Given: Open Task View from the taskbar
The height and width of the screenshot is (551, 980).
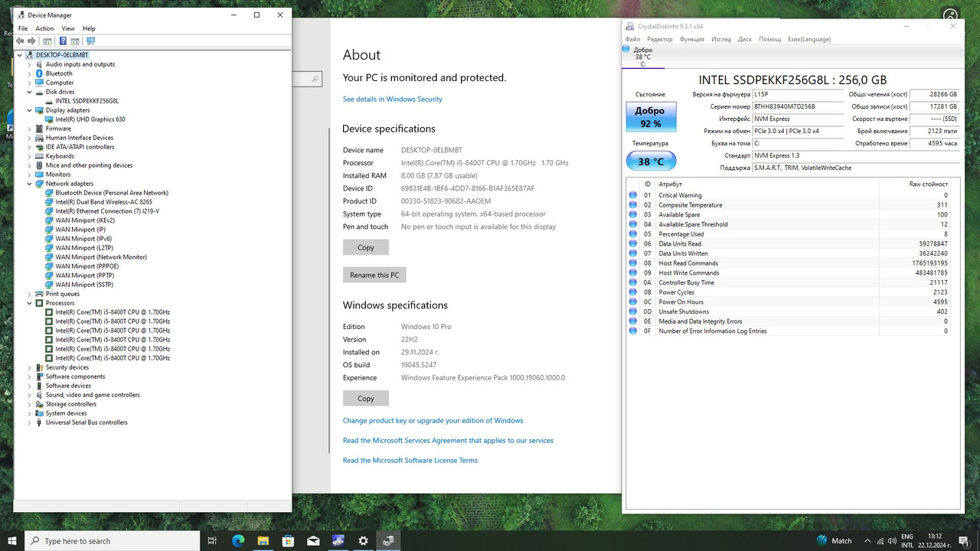Looking at the screenshot, I should coord(213,540).
